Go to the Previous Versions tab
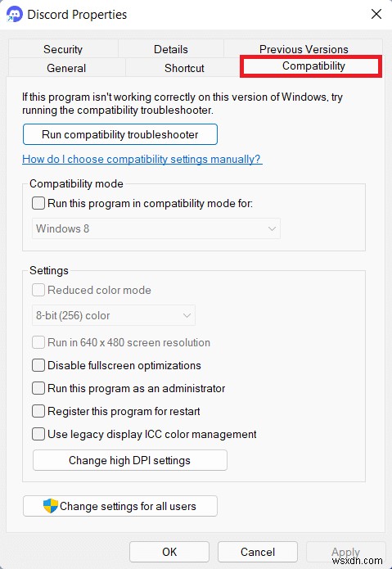Image resolution: width=392 pixels, height=569 pixels. [x=304, y=49]
